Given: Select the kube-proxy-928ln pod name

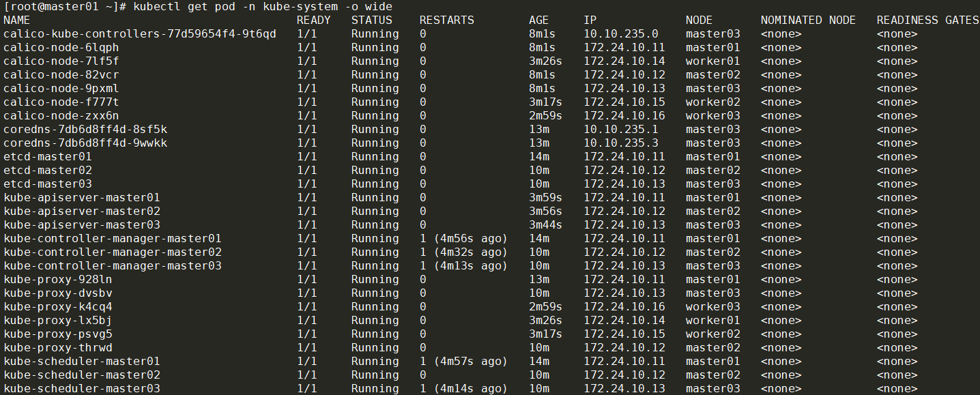Looking at the screenshot, I should [x=57, y=280].
